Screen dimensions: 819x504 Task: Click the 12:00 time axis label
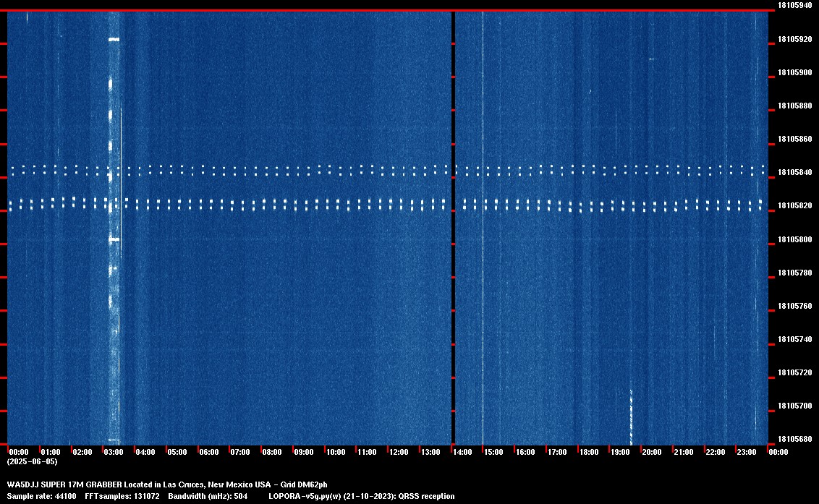click(399, 452)
